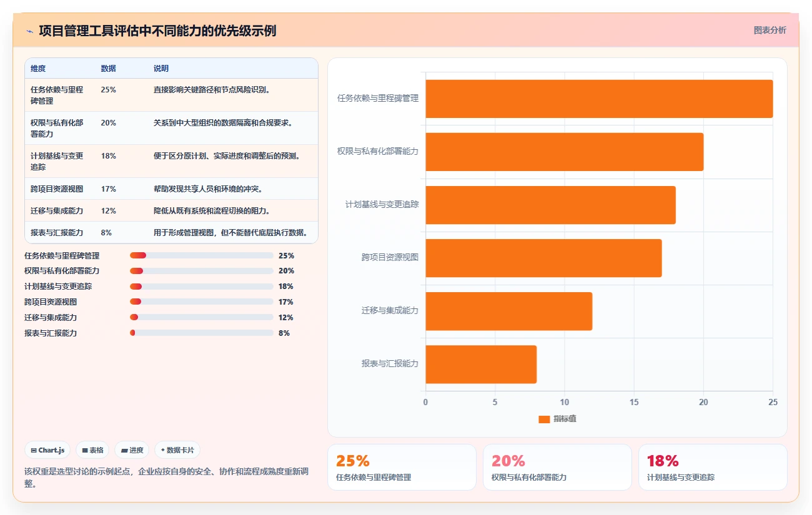Open the 18% 计划基线与变更追踪 data card
This screenshot has width=812, height=515.
tap(713, 467)
